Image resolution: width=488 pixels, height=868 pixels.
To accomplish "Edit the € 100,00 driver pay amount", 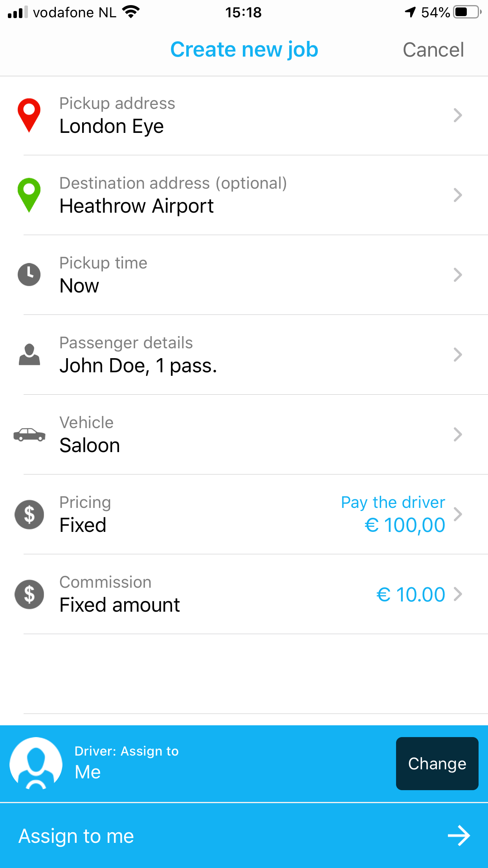I will coord(405,525).
